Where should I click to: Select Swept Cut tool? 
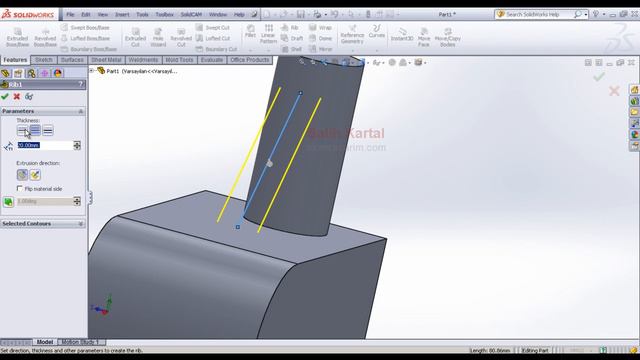pos(213,27)
